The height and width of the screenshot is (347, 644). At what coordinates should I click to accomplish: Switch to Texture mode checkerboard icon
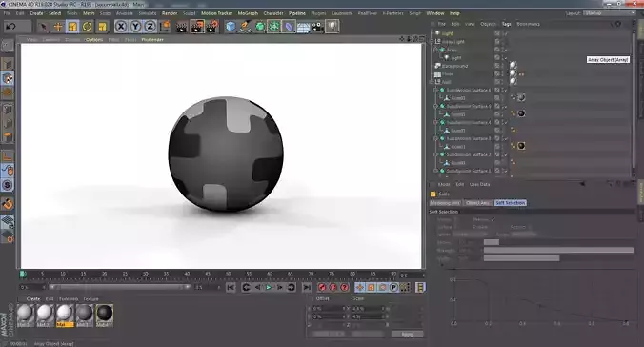tap(8, 78)
